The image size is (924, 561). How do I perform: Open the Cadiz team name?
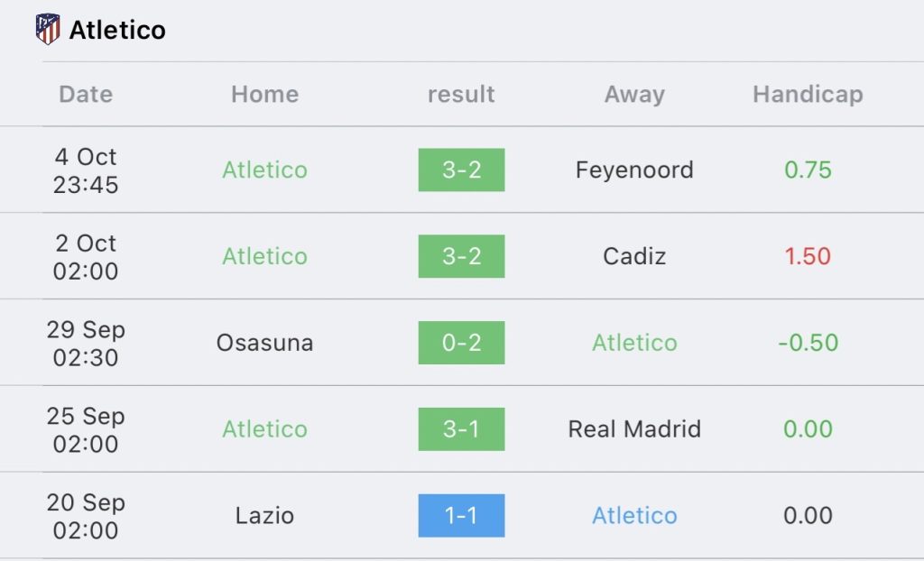tap(634, 256)
